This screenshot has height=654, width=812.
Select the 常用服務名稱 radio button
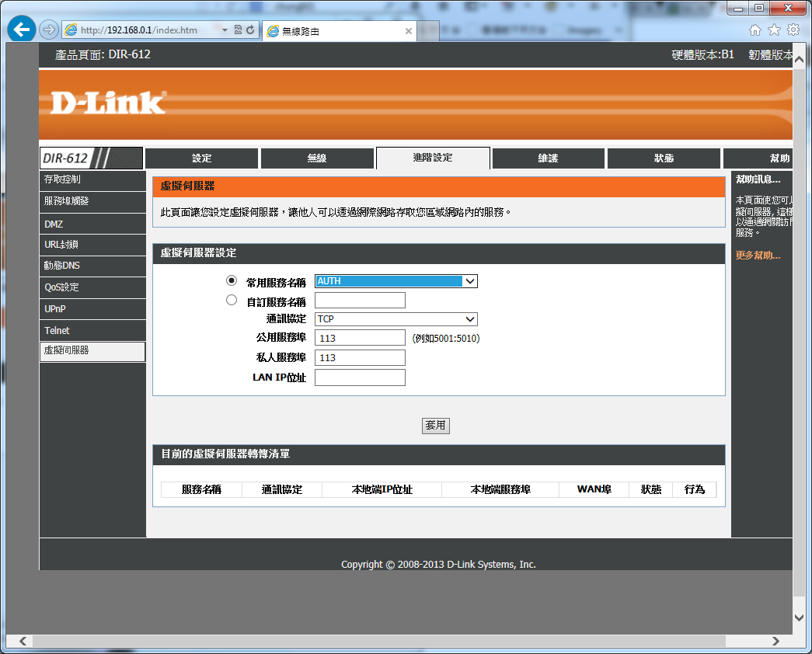tap(231, 280)
